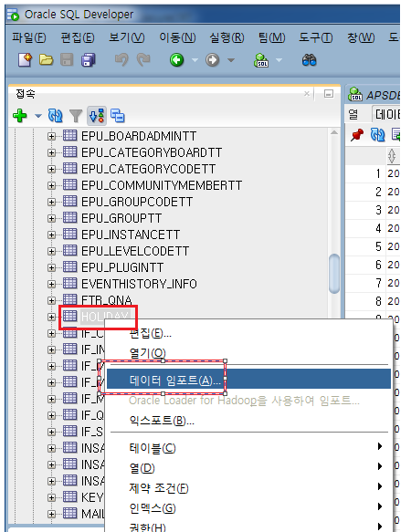Select the EPU_COMMUNITYMEMBERTT tree row

pyautogui.click(x=162, y=185)
